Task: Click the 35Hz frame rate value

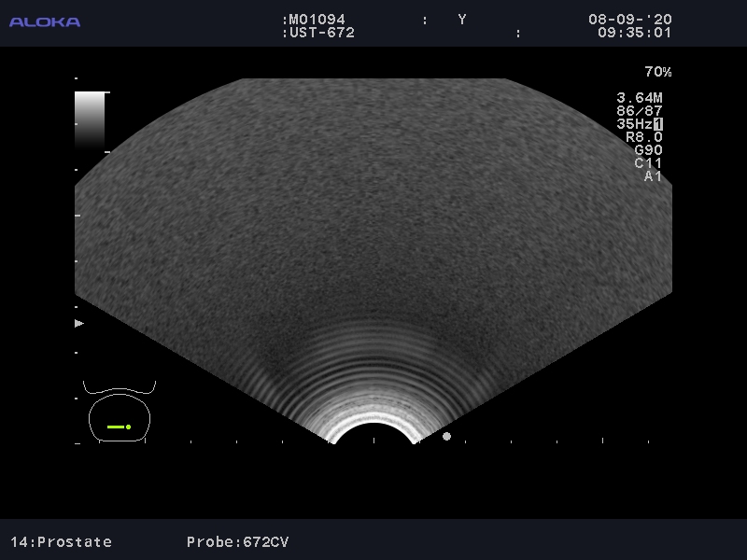Action: 634,124
